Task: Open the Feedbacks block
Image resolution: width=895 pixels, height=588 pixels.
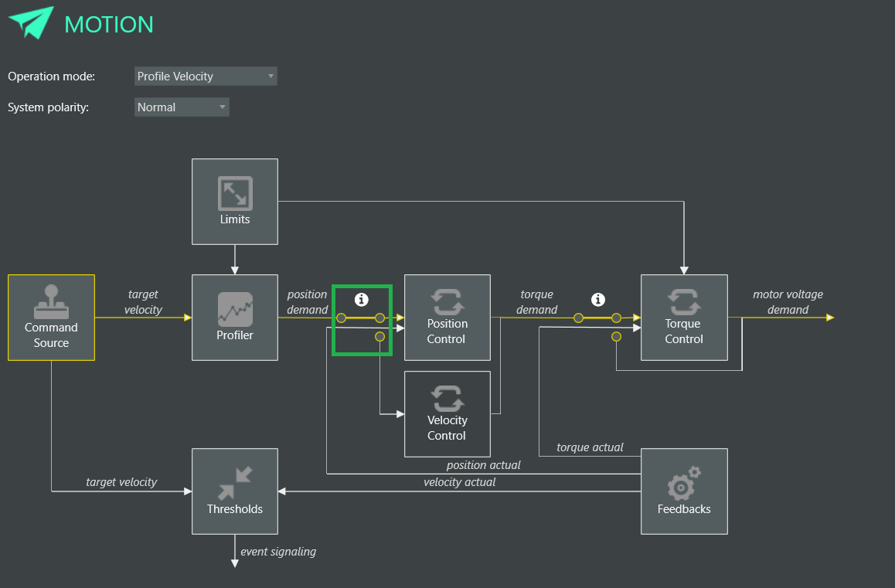Action: (684, 491)
